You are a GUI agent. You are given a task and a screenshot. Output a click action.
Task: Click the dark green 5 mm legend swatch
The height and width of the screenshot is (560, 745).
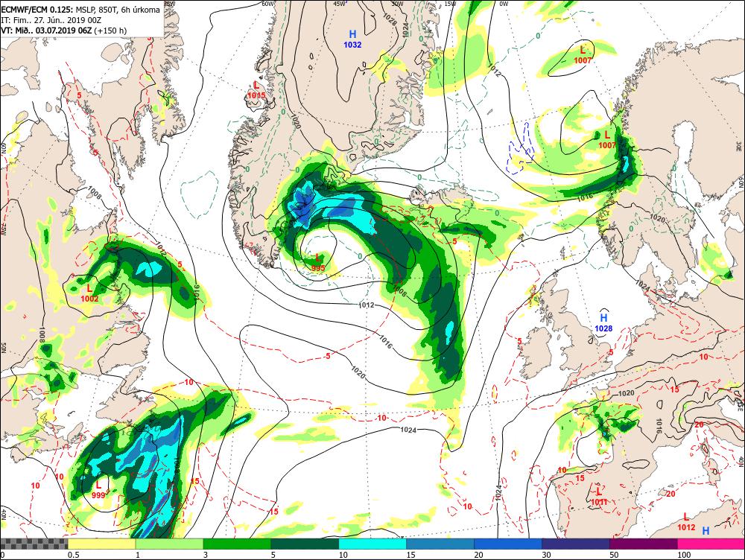coord(305,544)
